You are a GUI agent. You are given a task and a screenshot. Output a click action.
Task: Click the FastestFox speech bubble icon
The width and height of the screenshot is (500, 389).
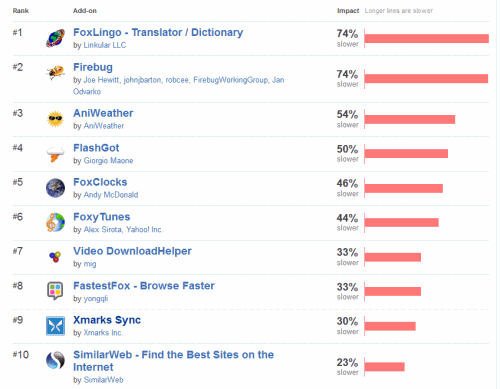tap(55, 291)
